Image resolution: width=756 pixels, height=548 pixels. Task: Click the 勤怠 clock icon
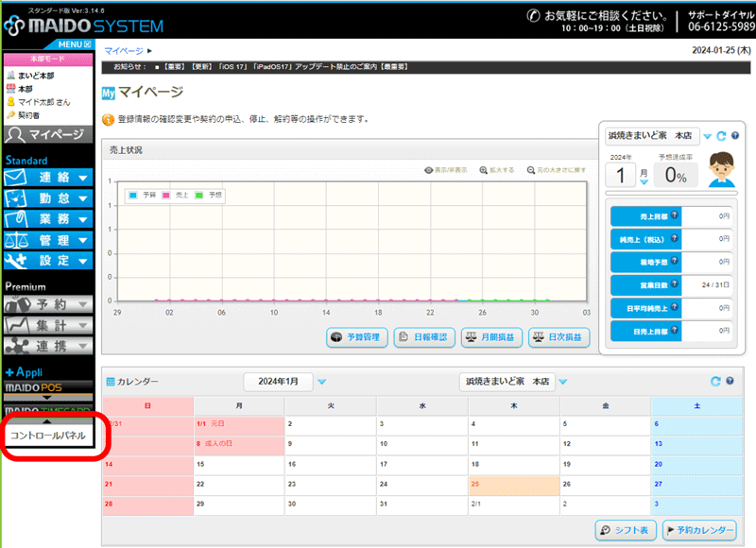click(15, 198)
